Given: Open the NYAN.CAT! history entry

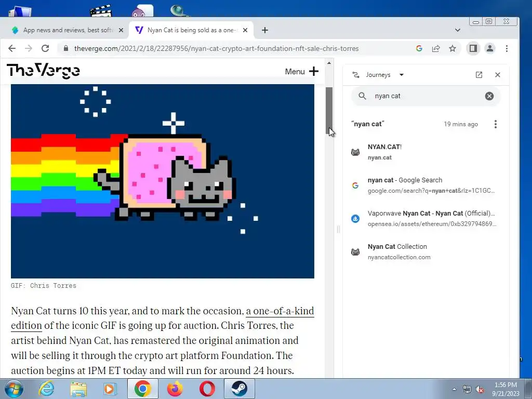Looking at the screenshot, I should pyautogui.click(x=426, y=152).
